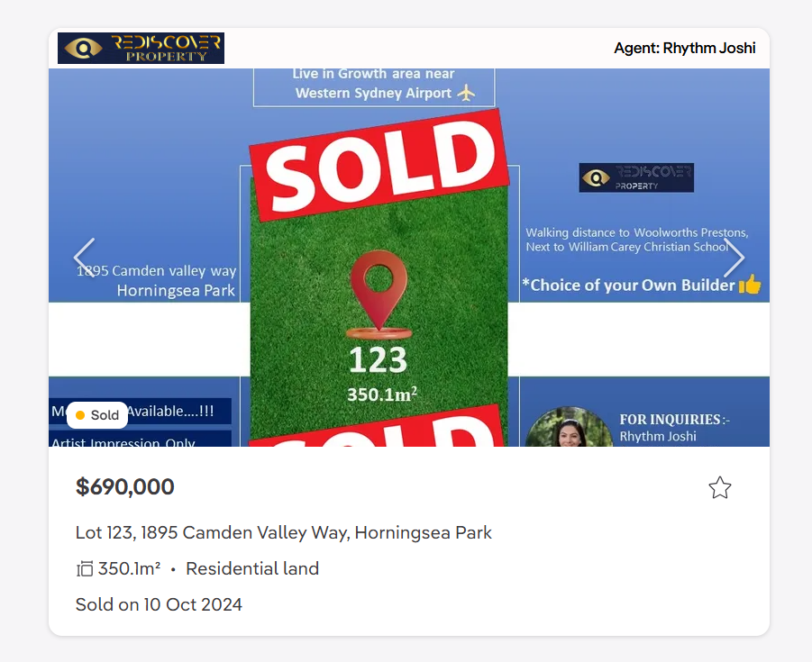812x662 pixels.
Task: Click the orange dot Sold status badge
Action: pos(97,415)
